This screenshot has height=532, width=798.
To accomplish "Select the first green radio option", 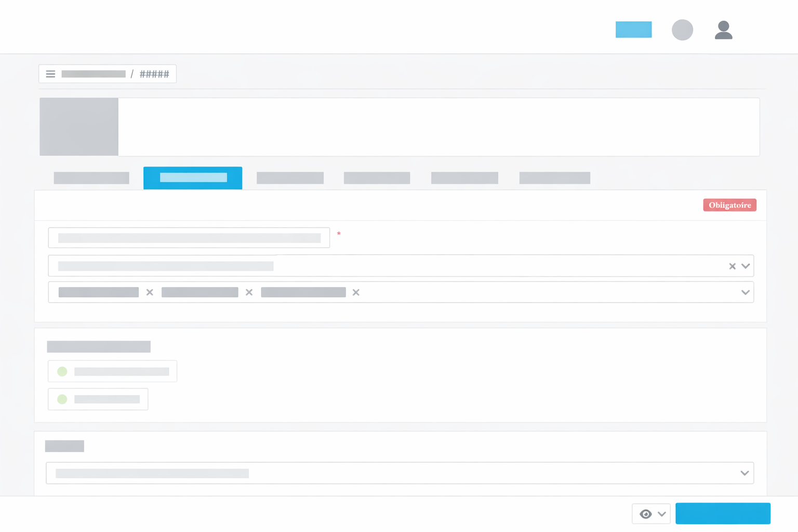I will point(62,371).
